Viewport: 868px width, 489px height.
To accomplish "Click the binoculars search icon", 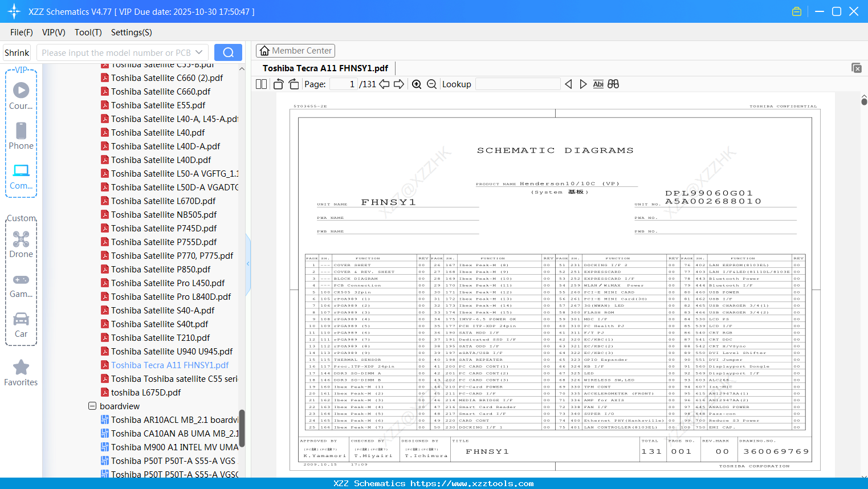I will pyautogui.click(x=613, y=84).
